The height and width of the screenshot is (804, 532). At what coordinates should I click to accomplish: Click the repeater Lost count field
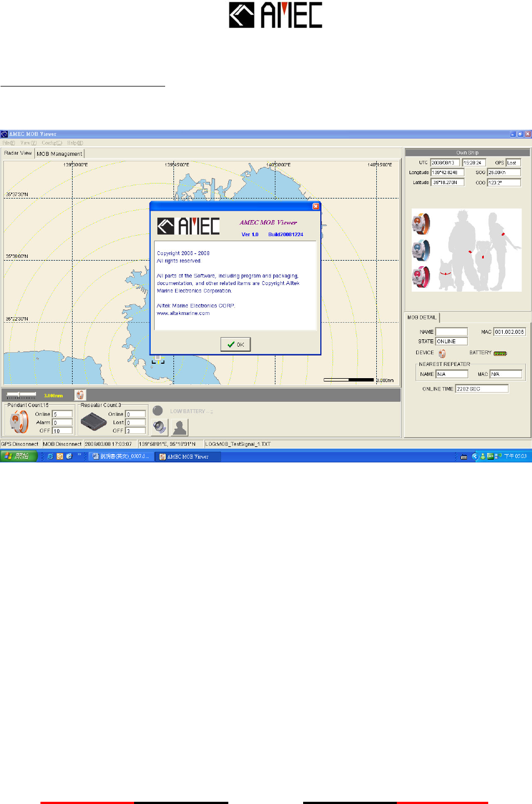[136, 423]
